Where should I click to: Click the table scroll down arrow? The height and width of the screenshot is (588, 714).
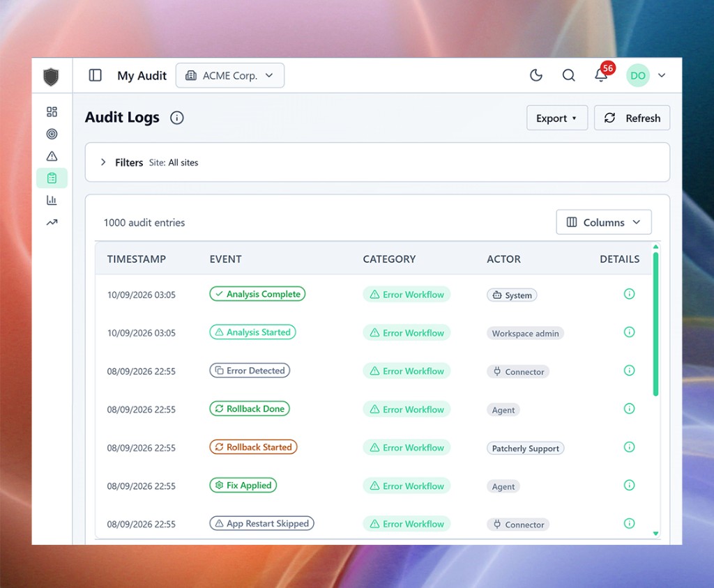tap(655, 534)
